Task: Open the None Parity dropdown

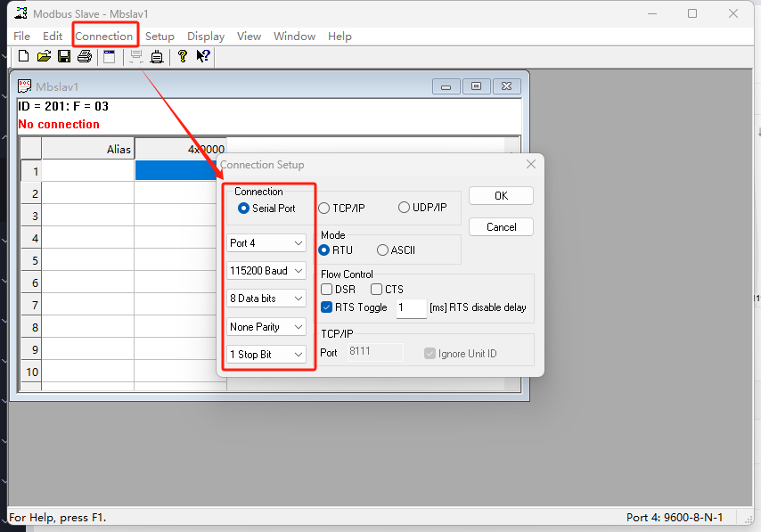Action: pos(266,327)
